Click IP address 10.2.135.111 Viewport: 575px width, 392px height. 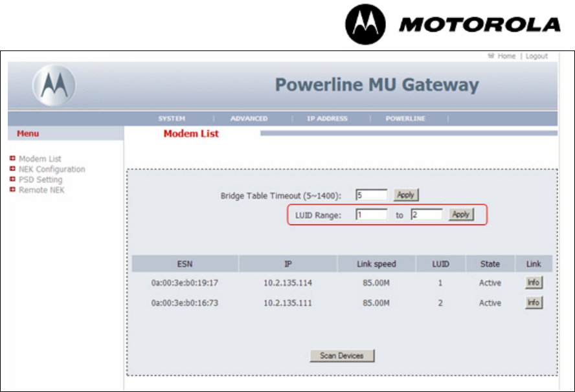pos(288,303)
